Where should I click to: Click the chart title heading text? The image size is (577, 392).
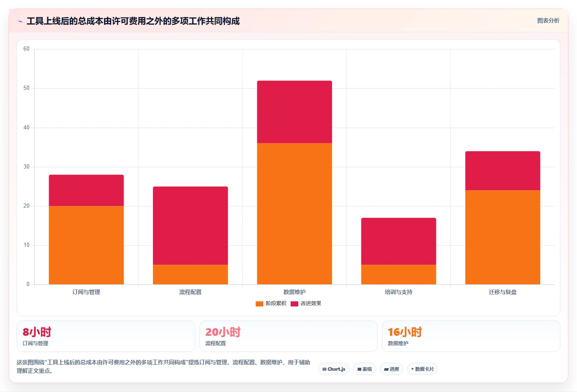(x=133, y=21)
